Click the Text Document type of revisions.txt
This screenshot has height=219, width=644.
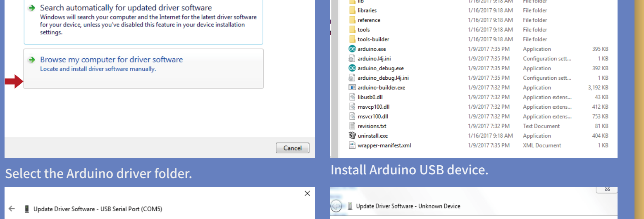pos(541,126)
